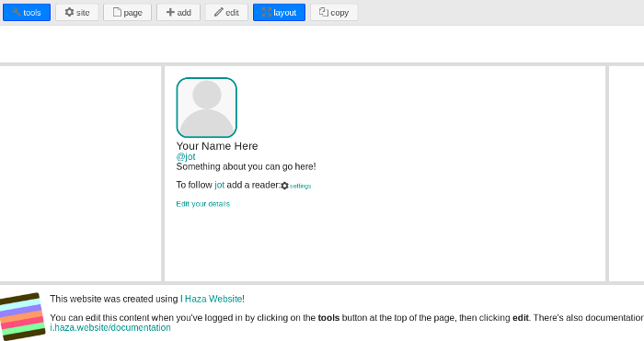Click the striped I Haza Website logo
Screen dimensions: 644x341
(x=22, y=317)
